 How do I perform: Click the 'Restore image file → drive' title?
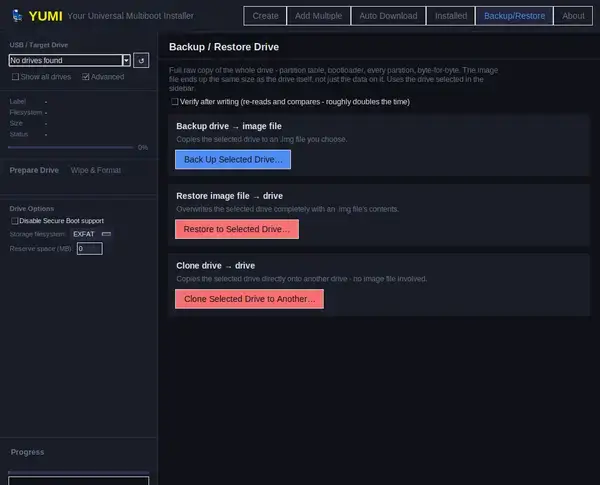[x=230, y=196]
